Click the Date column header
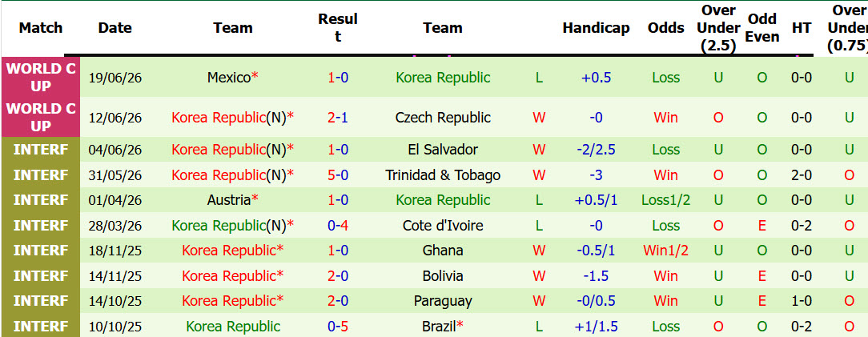The height and width of the screenshot is (337, 868). click(x=115, y=28)
